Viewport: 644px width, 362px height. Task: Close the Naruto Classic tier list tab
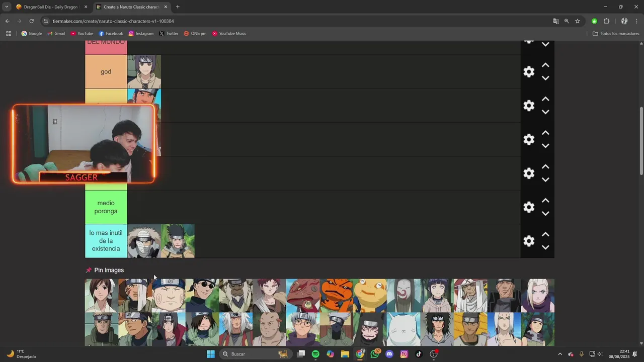point(166,7)
